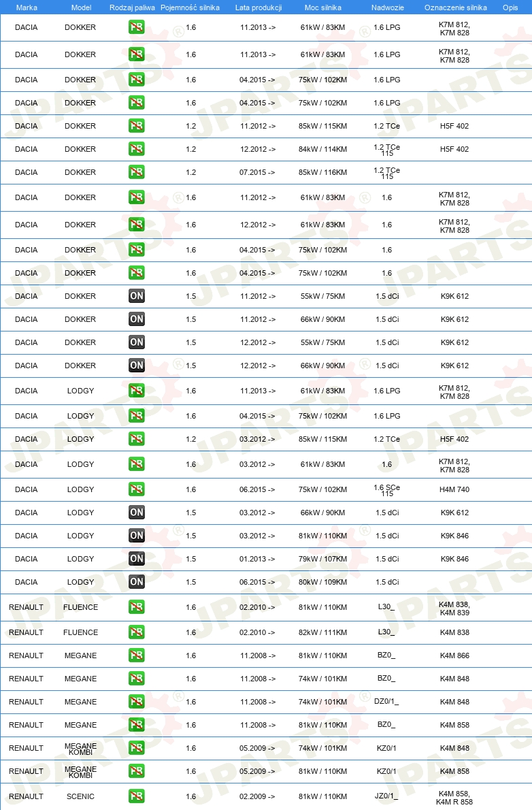The image size is (532, 810).
Task: Click the Opis column header
Action: [510, 7]
